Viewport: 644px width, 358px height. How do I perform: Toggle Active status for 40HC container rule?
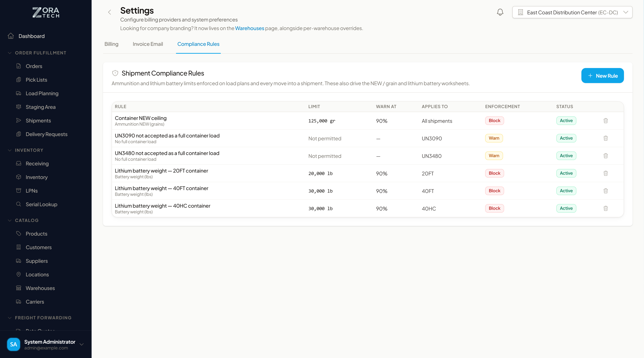tap(566, 208)
